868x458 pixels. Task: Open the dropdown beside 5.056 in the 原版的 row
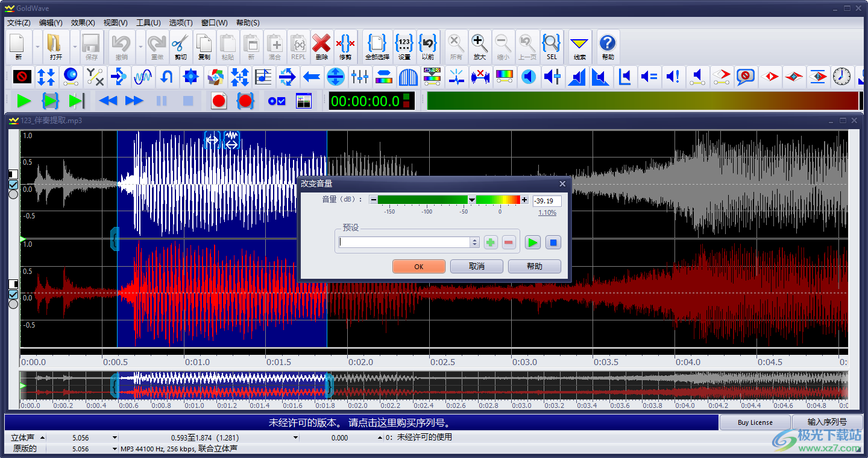[115, 449]
